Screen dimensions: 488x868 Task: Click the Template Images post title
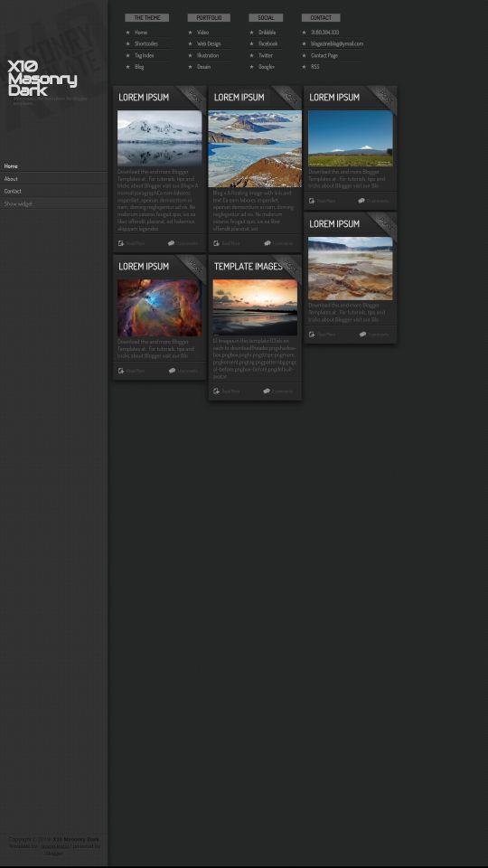click(x=248, y=266)
